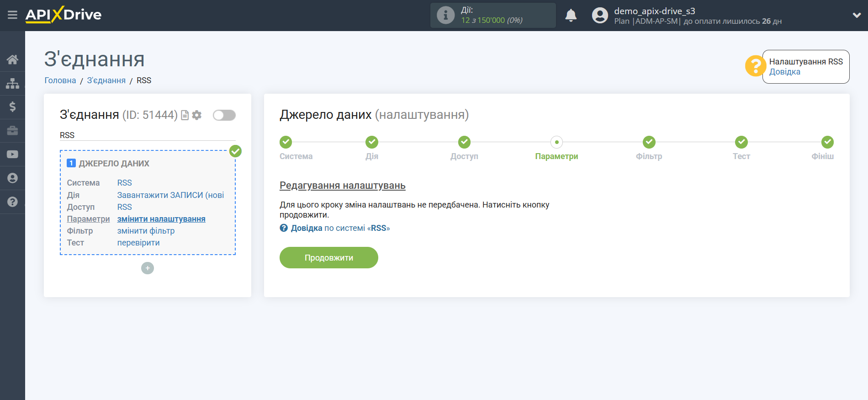Select the Фініш step
Screen dimensions: 868x400
(822, 156)
